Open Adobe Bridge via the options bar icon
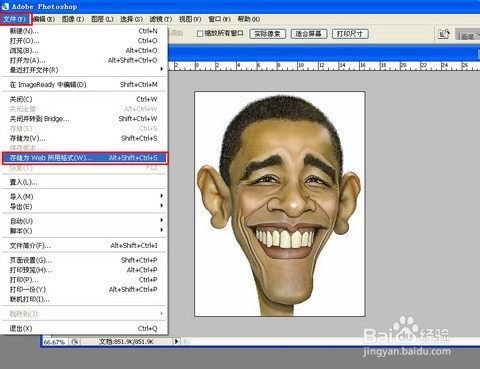 tap(444, 34)
